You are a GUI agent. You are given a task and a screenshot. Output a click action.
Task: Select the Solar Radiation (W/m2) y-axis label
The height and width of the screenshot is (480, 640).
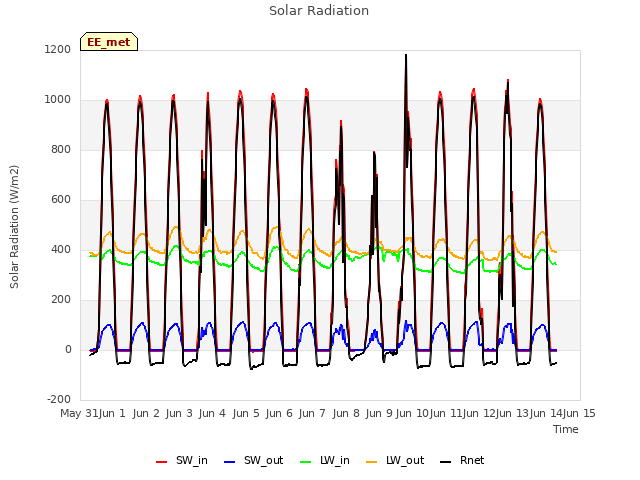(14, 227)
